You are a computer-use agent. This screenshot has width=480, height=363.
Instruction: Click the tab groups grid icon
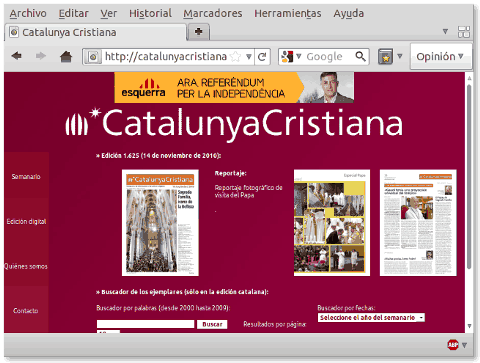[464, 32]
